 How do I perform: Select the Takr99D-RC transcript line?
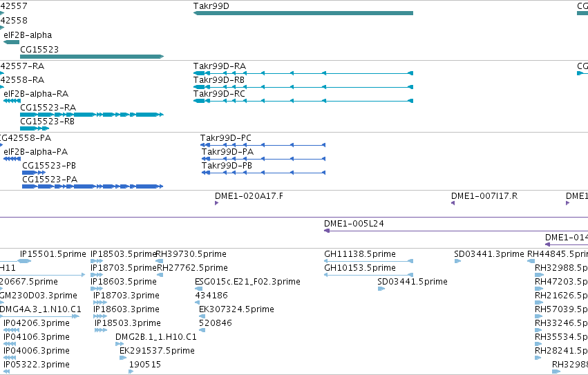303,101
